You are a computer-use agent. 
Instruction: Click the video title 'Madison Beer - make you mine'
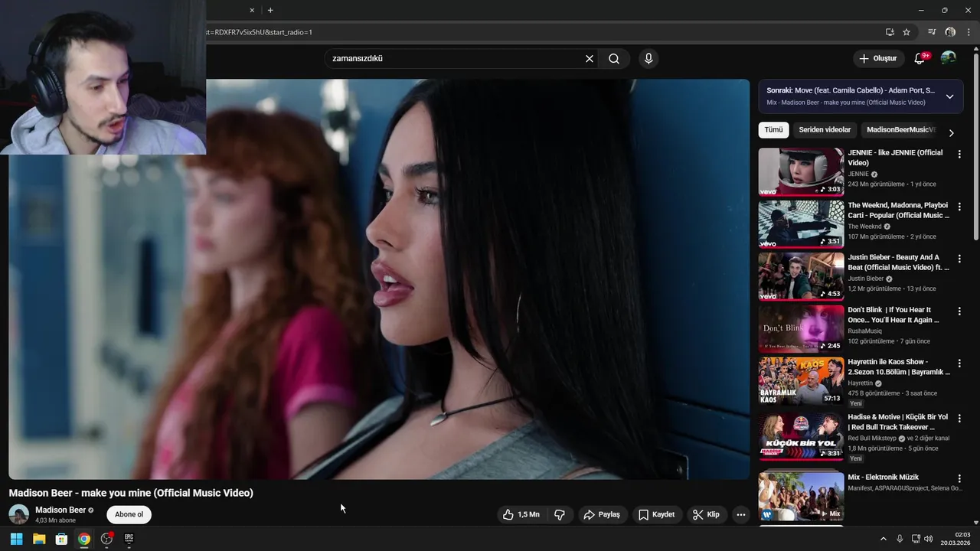point(131,493)
